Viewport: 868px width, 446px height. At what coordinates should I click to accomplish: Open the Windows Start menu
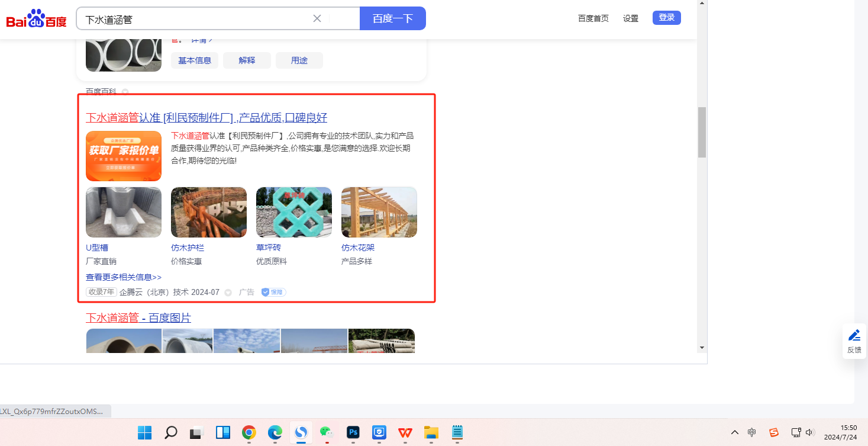[x=145, y=433]
